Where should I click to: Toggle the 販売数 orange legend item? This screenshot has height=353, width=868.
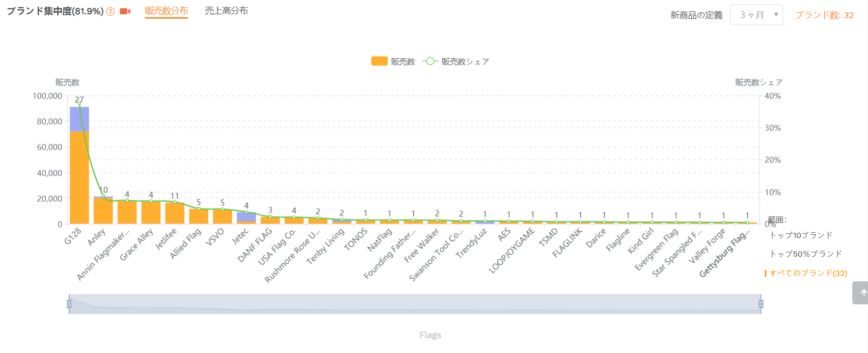393,61
